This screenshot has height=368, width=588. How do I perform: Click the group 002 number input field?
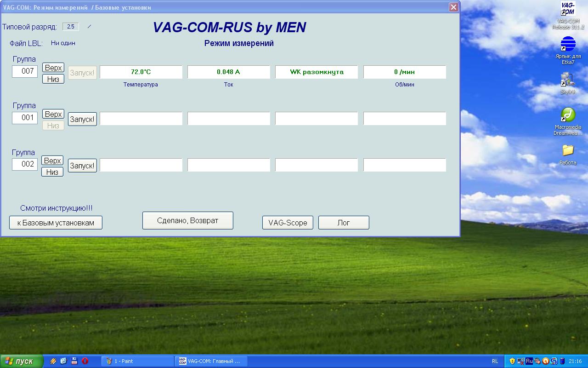tap(25, 164)
